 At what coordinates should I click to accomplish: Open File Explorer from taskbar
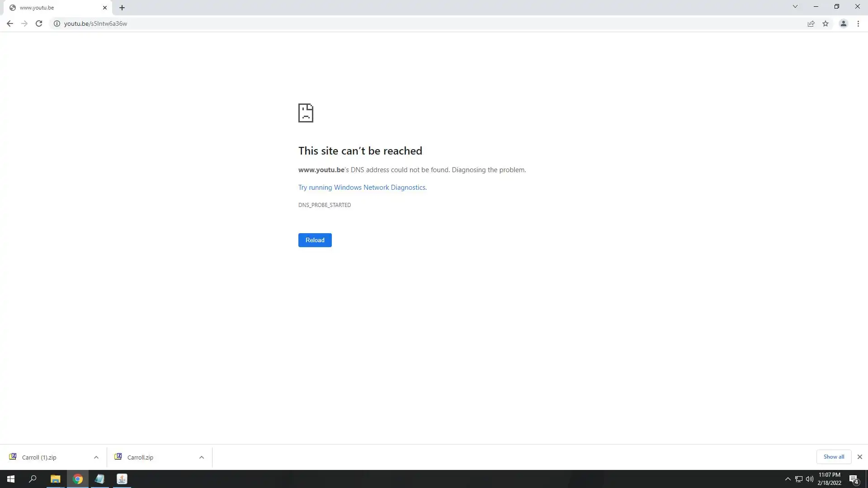(55, 479)
